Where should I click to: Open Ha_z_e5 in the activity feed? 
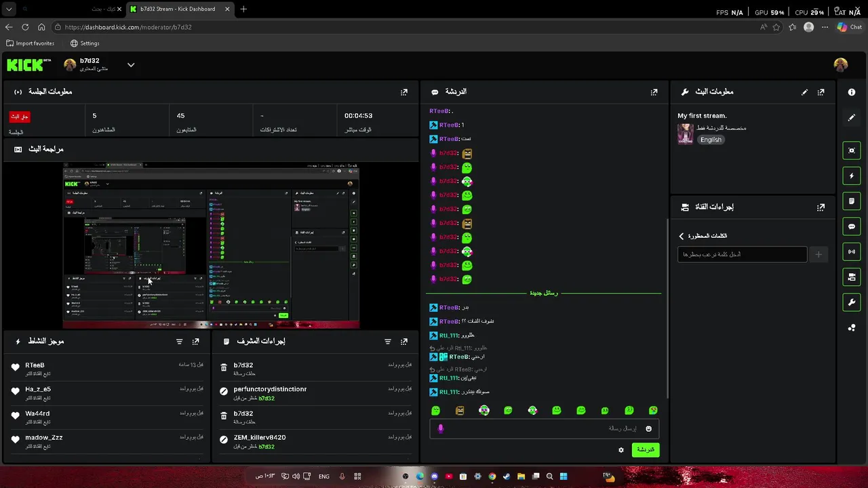38,390
